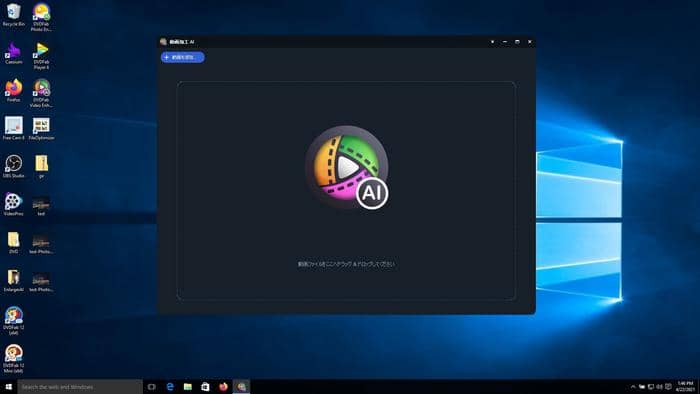Select the Free Cam 8 desktop shortcut
The image size is (700, 394).
coord(13,129)
